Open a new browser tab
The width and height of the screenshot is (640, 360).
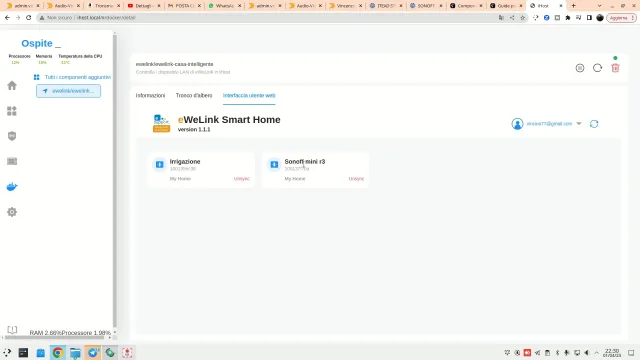(x=573, y=6)
